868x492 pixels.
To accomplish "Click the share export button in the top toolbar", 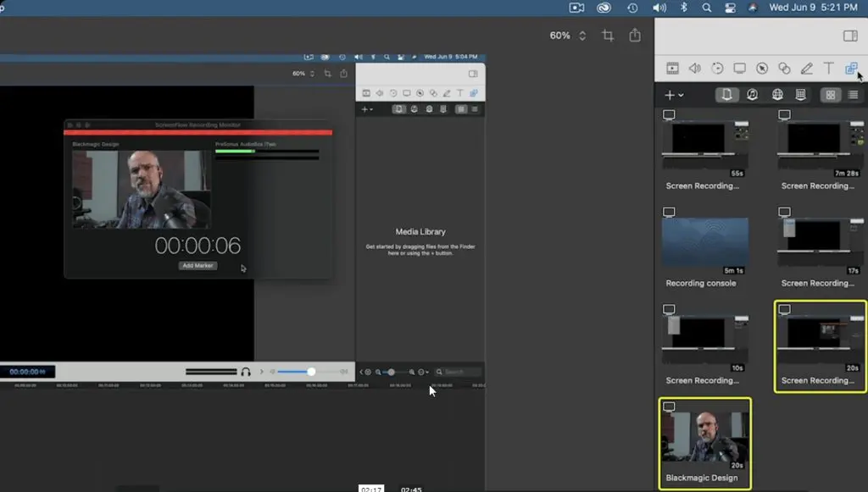I will [x=635, y=36].
